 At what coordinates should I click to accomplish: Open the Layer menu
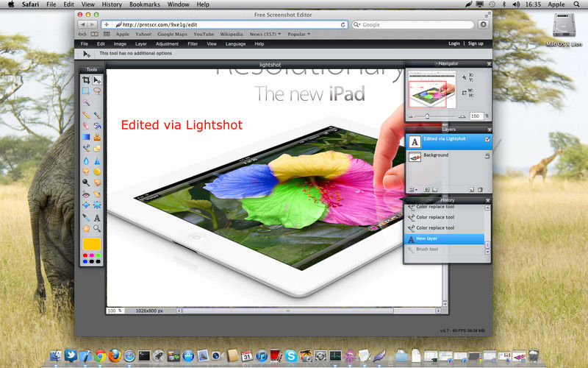click(x=141, y=44)
